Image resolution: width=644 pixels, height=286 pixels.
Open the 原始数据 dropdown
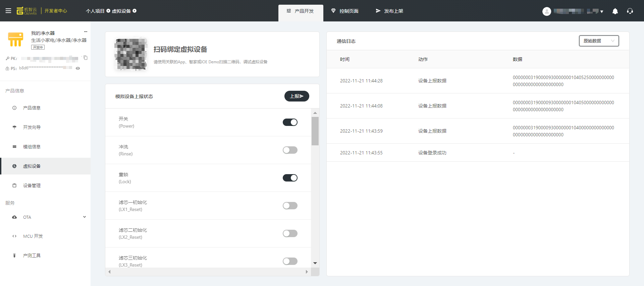(x=599, y=41)
